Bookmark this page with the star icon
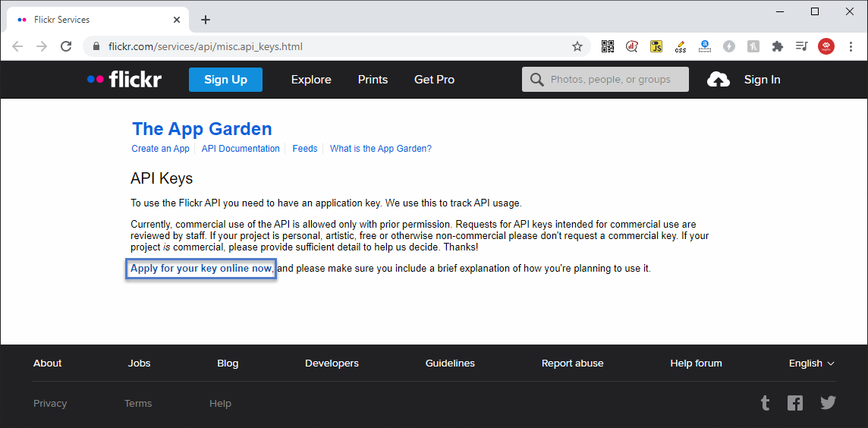Viewport: 868px width, 428px height. (577, 46)
